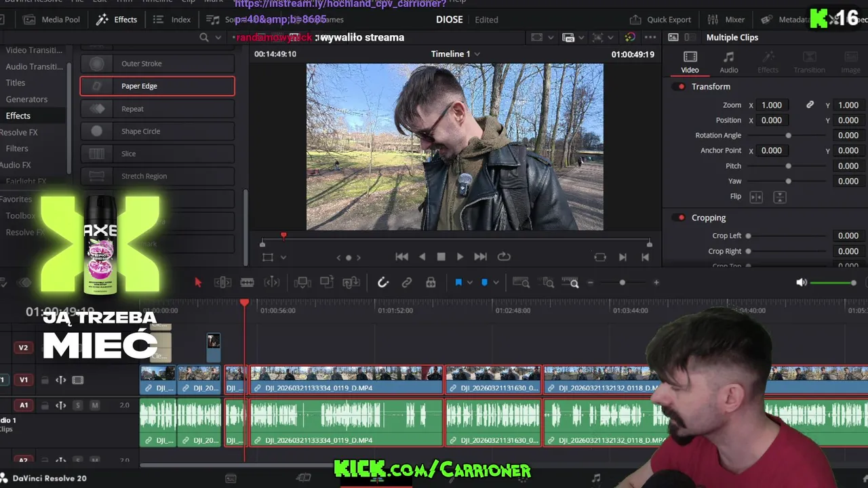Jump to last frame in viewer

pos(481,257)
